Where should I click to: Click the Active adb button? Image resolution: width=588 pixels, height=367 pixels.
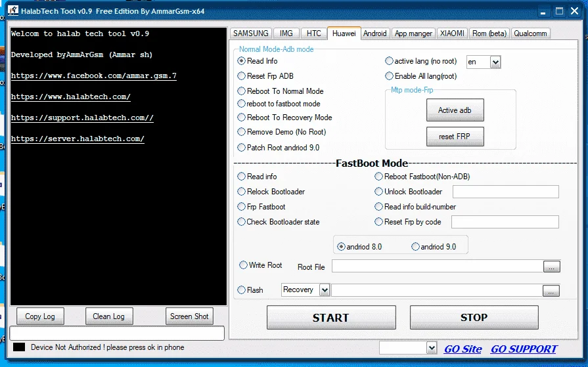point(455,110)
